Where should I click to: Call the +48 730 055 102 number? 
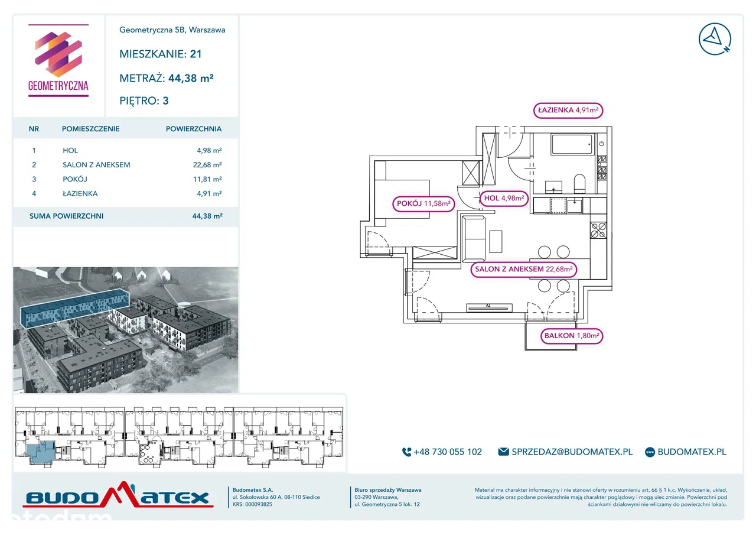click(x=448, y=452)
